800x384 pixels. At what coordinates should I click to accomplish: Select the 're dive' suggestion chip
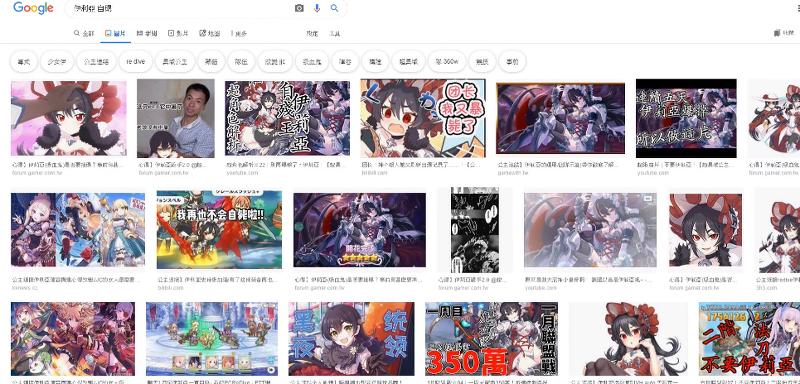tap(135, 62)
